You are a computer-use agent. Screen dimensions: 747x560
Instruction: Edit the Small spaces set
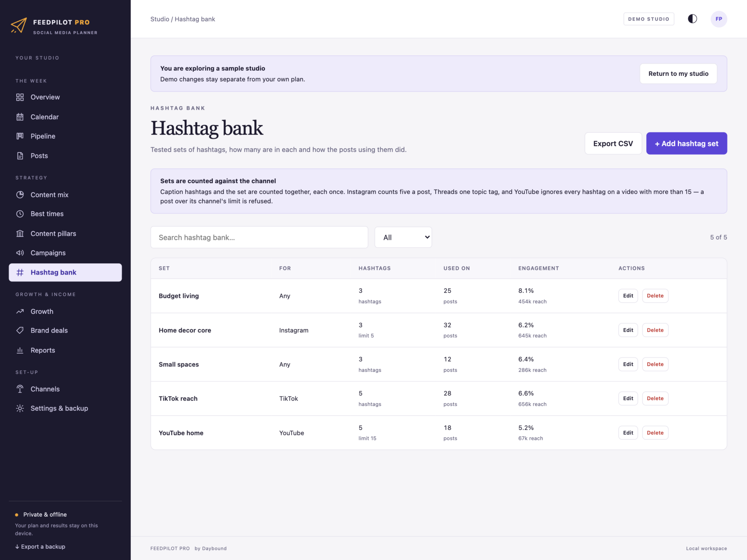pos(628,364)
